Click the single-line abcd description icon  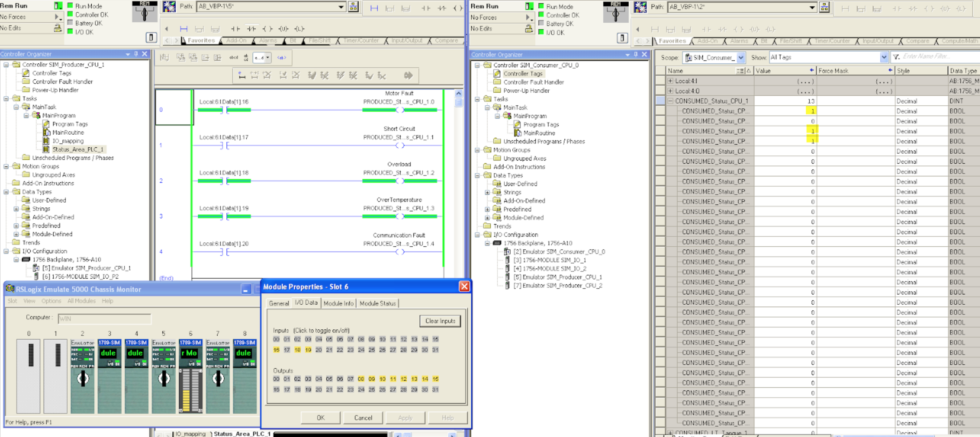[x=234, y=58]
